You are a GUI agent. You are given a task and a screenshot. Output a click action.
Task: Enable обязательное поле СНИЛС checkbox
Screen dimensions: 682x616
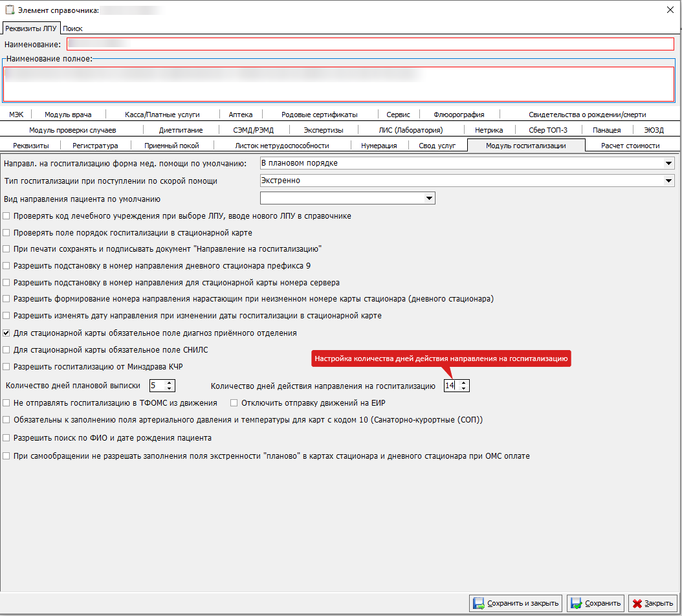6,350
